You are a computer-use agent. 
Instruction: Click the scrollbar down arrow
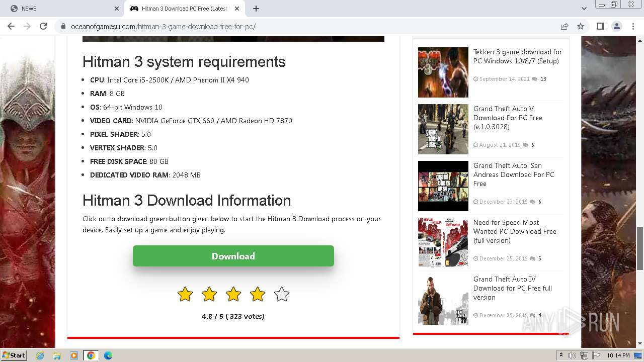click(639, 343)
